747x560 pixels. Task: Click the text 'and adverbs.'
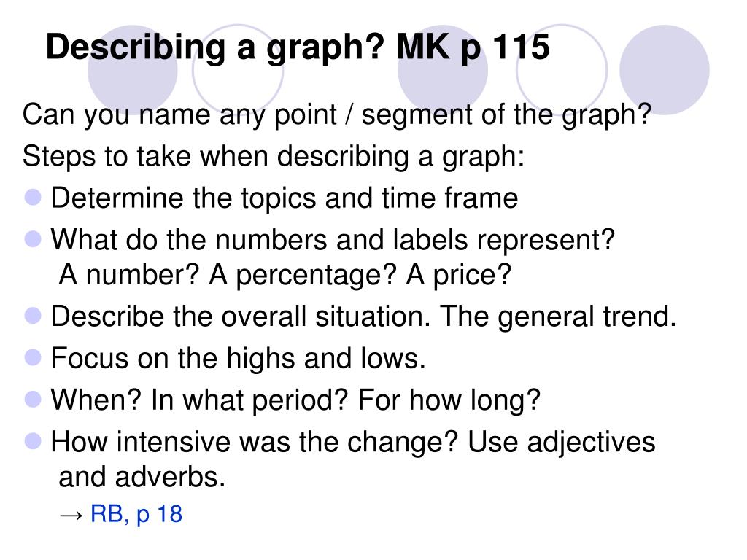(x=142, y=477)
